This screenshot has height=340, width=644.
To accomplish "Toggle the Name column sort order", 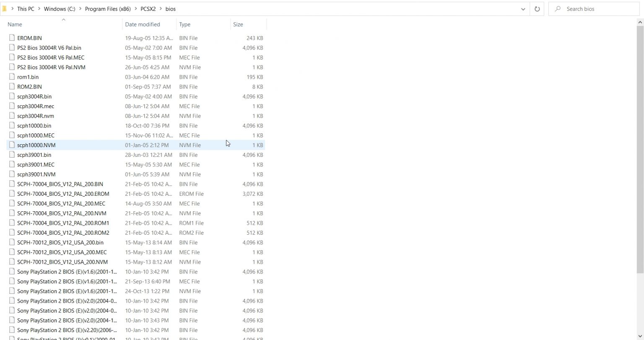I will [15, 24].
